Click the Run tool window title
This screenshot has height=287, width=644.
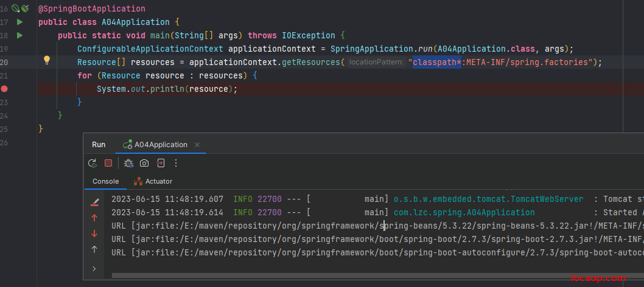point(99,145)
